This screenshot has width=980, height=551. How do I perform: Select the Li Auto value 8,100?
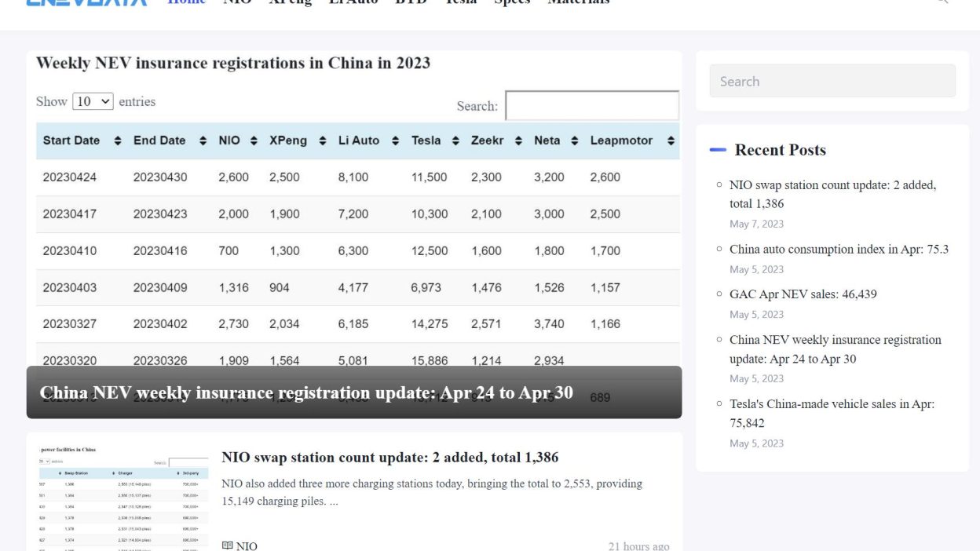click(x=353, y=177)
